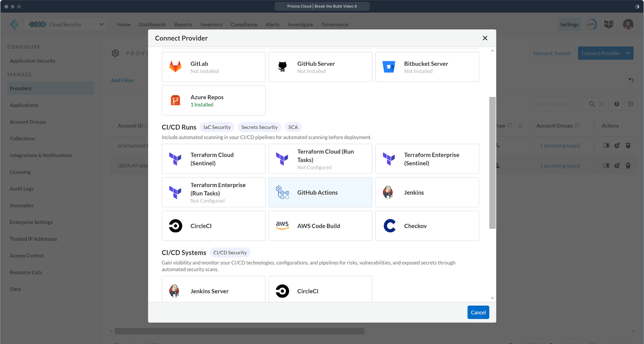Click the Cancel button in Connect Provider dialog
This screenshot has width=644, height=344.
tap(478, 312)
